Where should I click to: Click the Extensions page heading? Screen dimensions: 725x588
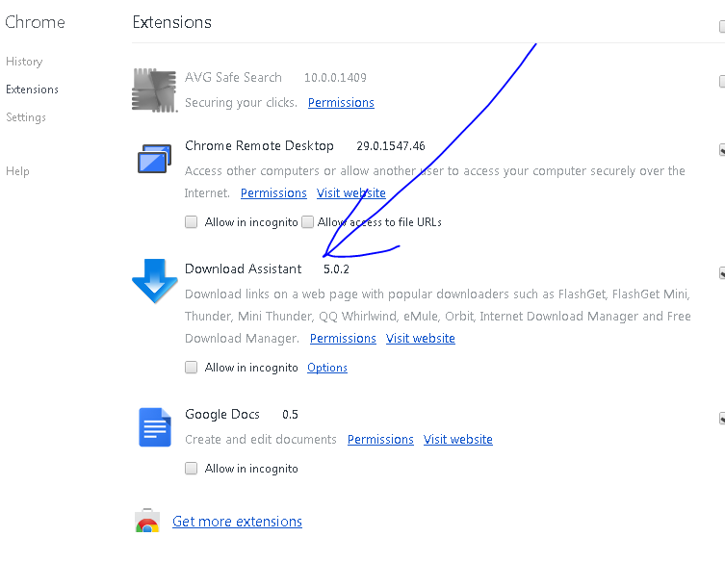(x=172, y=22)
